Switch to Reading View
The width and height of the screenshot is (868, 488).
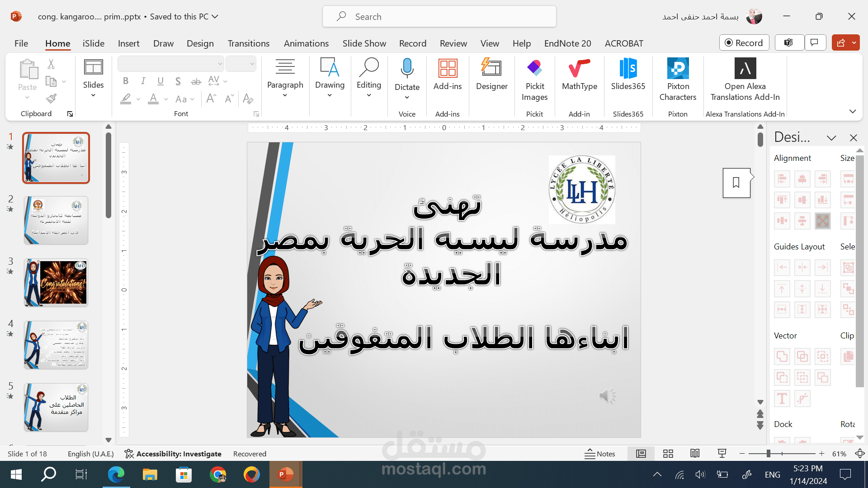pos(695,454)
